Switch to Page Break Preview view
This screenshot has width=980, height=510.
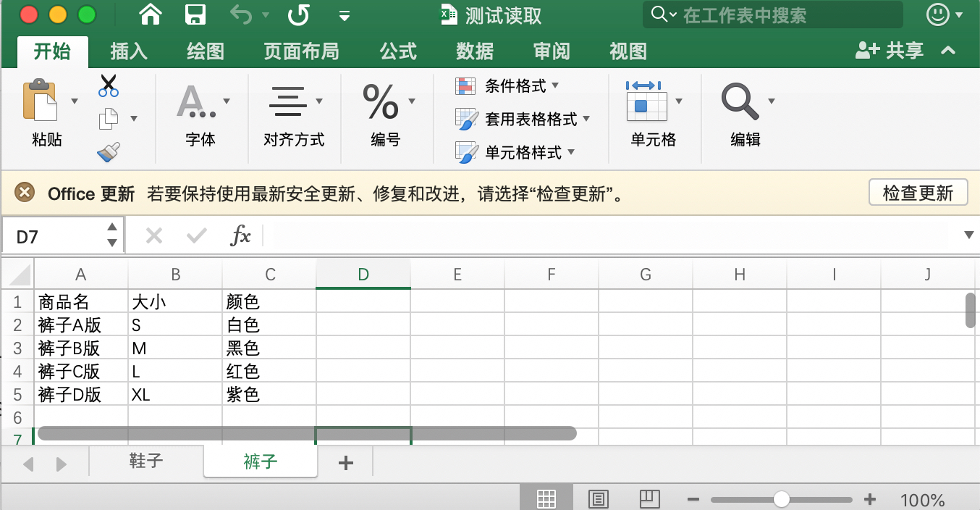(x=650, y=498)
